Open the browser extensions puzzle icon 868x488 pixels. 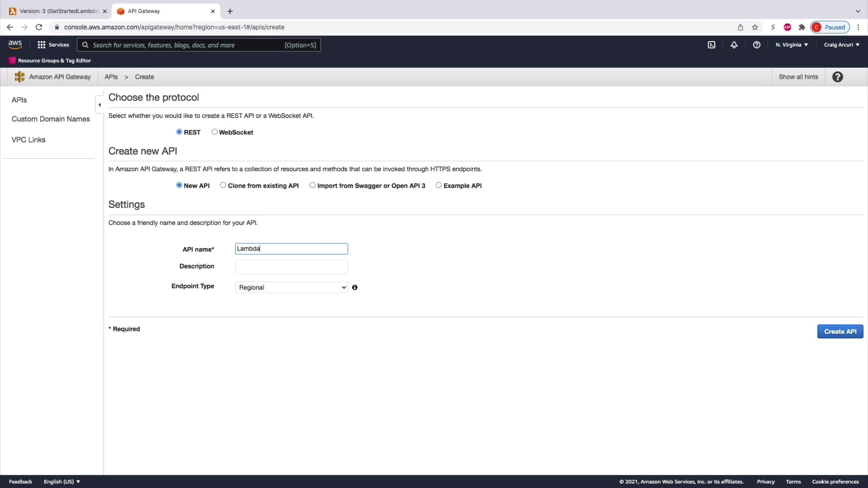click(x=802, y=27)
